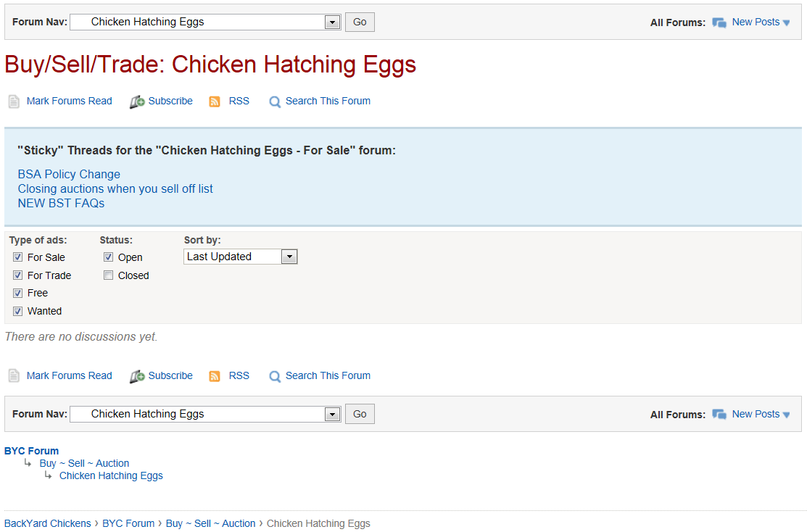The height and width of the screenshot is (532, 807).
Task: Open BYC Forum in bottom breadcrumb trail
Action: point(128,523)
